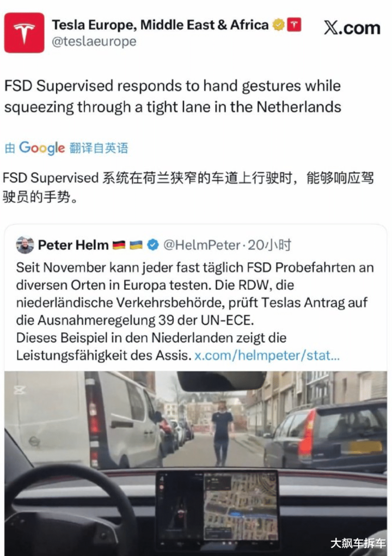
Task: Click Peter Helm's profile picture
Action: tap(25, 245)
